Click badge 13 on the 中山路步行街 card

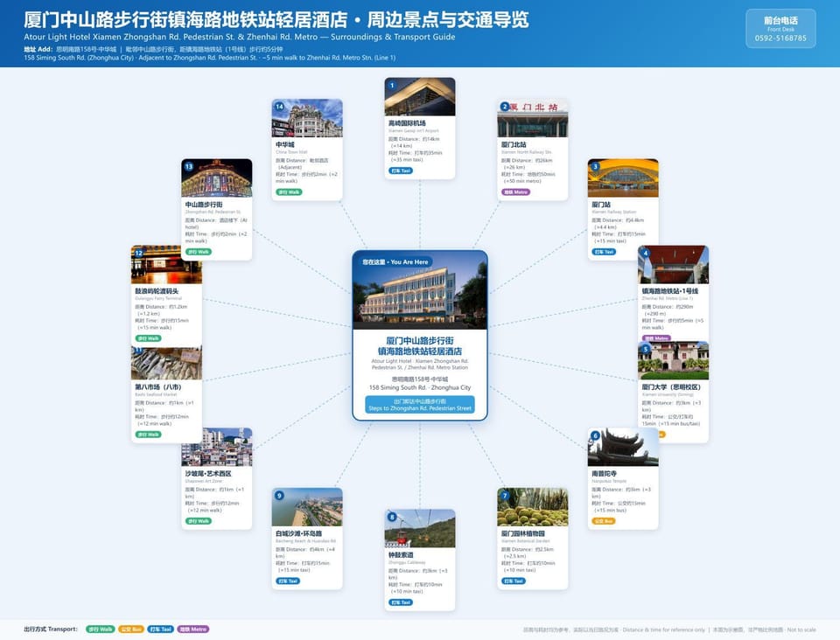189,166
